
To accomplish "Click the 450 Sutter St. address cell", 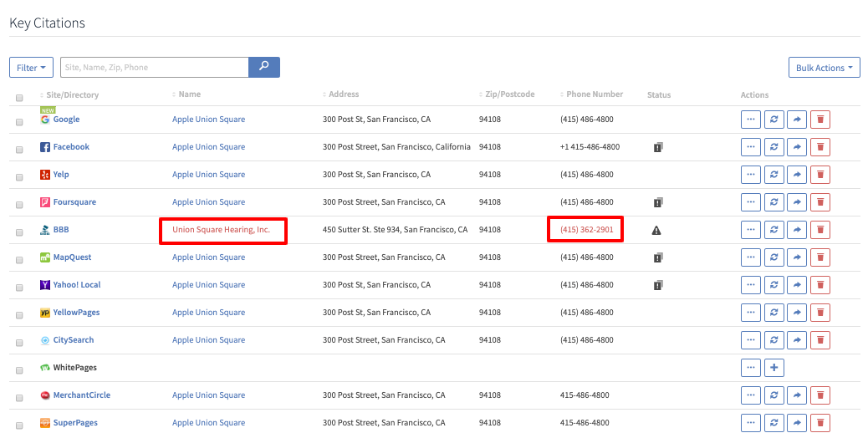I will coord(396,229).
